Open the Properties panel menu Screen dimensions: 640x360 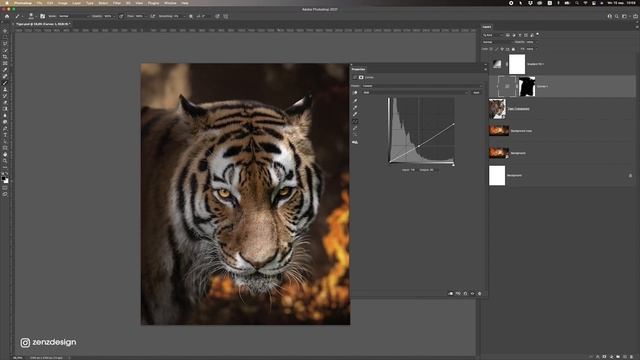click(x=485, y=69)
